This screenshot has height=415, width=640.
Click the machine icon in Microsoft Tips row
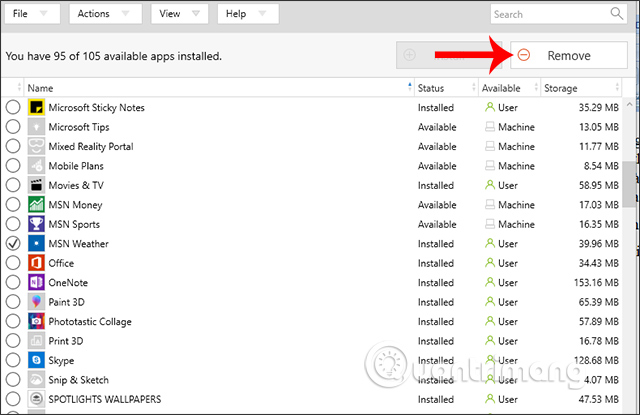click(x=490, y=127)
